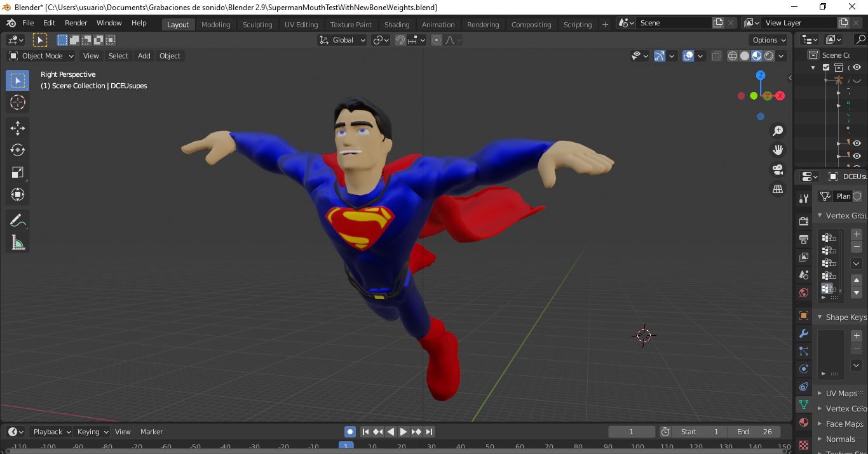This screenshot has height=454, width=868.
Task: Open the World properties globe tab
Action: pyautogui.click(x=804, y=293)
